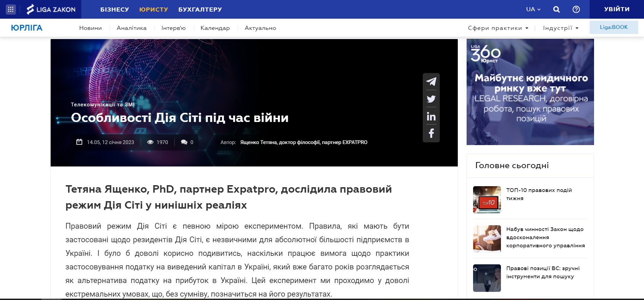This screenshot has height=300, width=644.
Task: Click the LIGA 360 Юрист banner
Action: [x=530, y=92]
